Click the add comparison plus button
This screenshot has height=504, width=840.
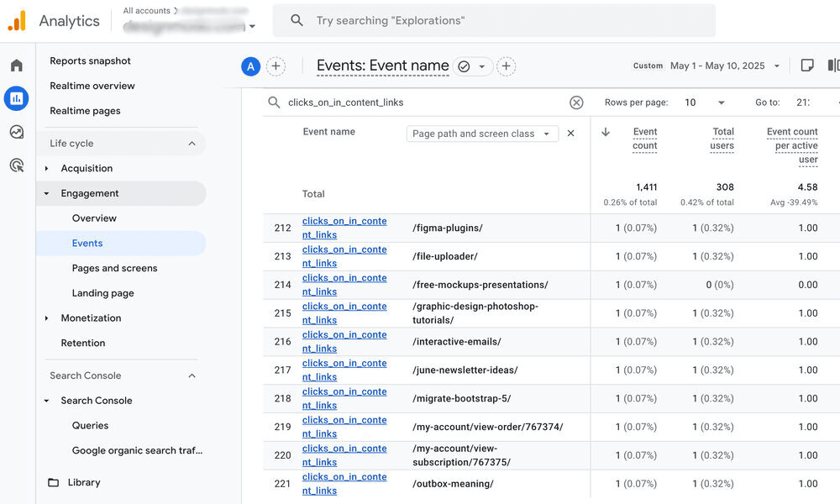pyautogui.click(x=276, y=66)
